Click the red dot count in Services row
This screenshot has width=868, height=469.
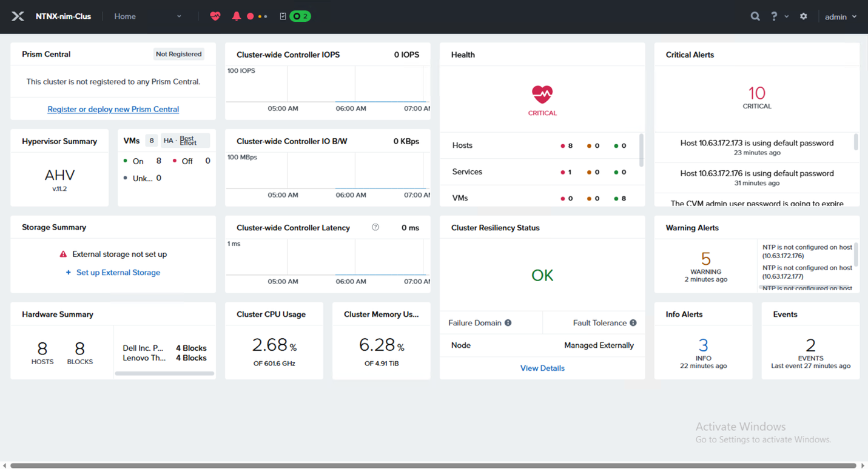coord(567,172)
